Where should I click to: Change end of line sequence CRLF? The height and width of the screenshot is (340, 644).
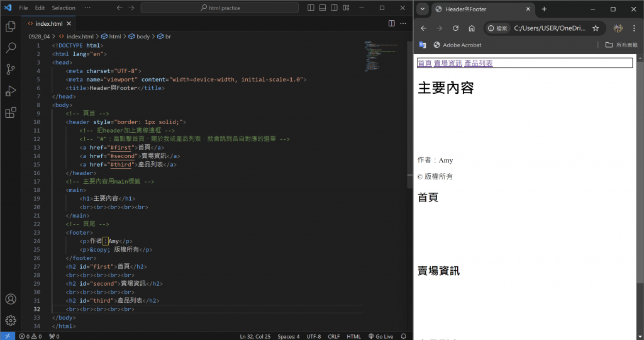pos(333,336)
